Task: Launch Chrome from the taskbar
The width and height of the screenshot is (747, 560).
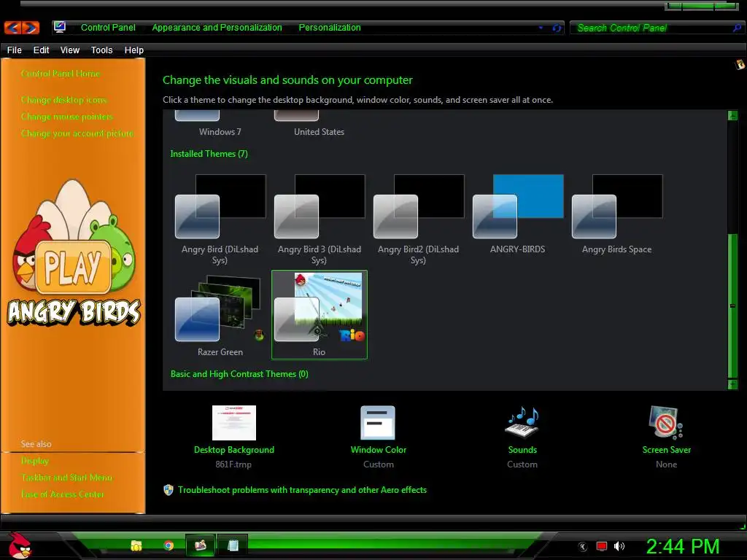Action: click(169, 545)
